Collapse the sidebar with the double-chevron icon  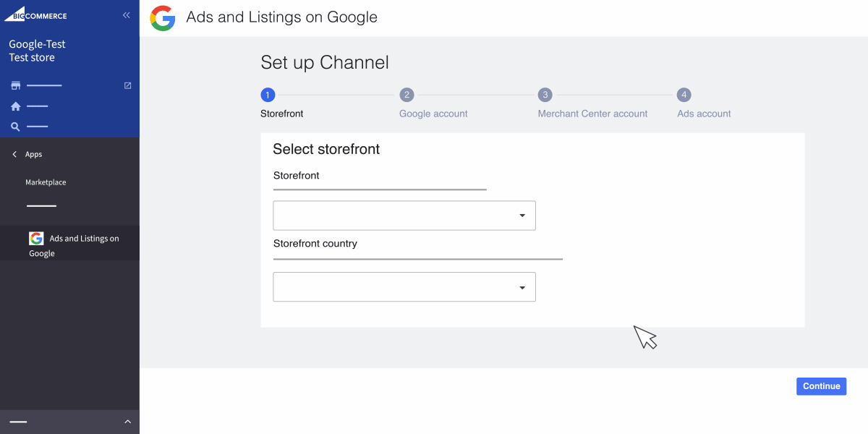pos(126,14)
